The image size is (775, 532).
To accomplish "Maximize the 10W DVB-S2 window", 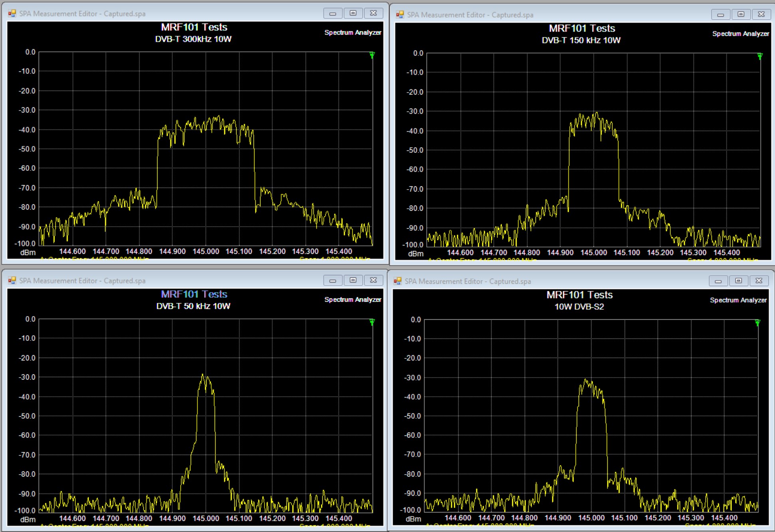I will coord(739,281).
